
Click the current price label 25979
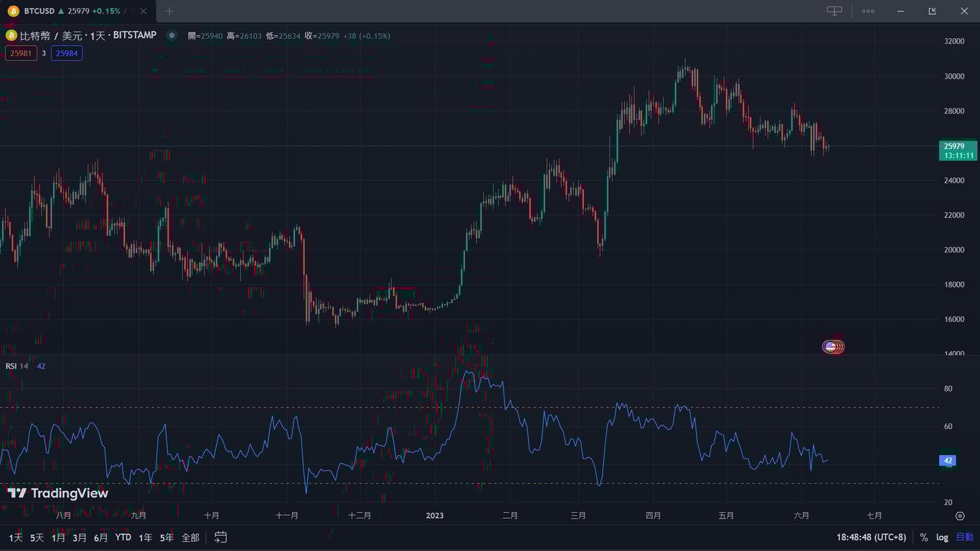click(x=958, y=146)
